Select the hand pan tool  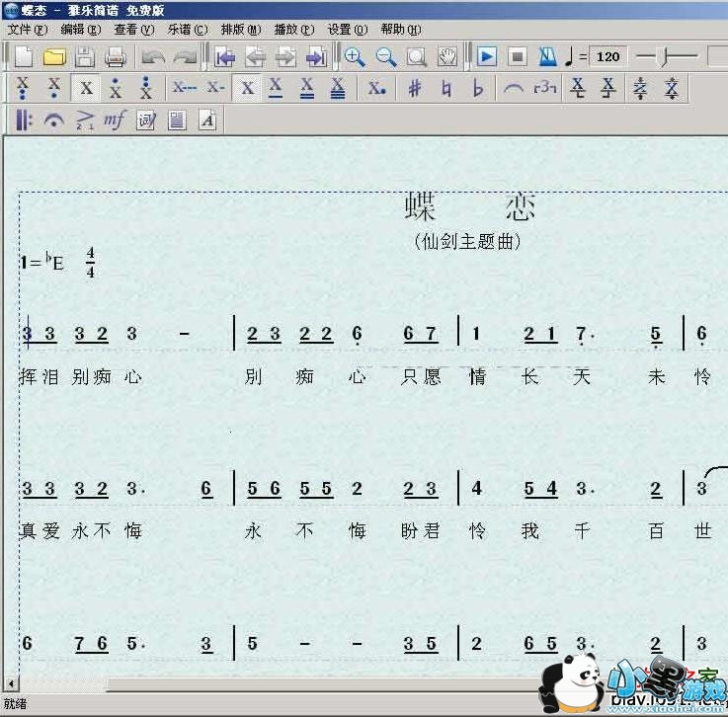click(x=447, y=57)
